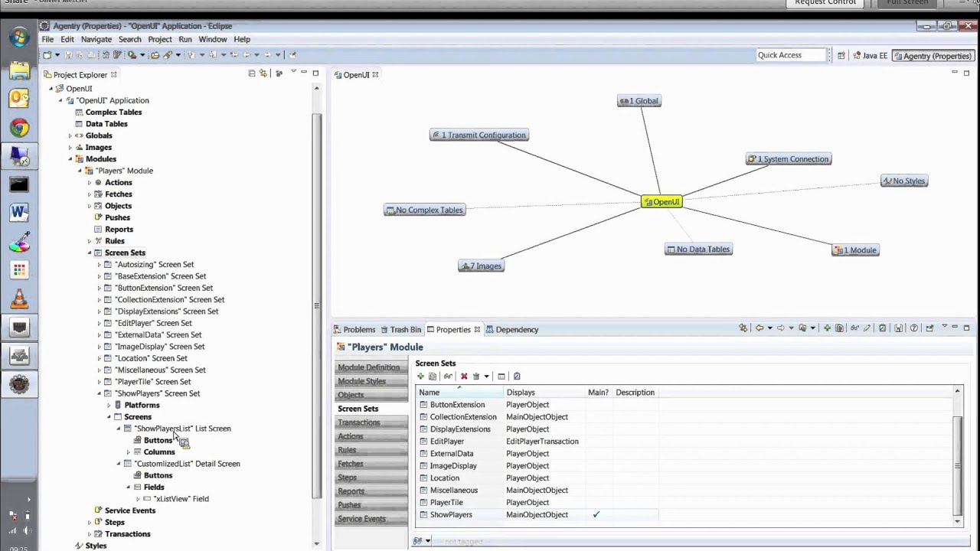This screenshot has width=980, height=551.
Task: Open Google Chrome from the Windows taskbar
Action: pos(19,128)
